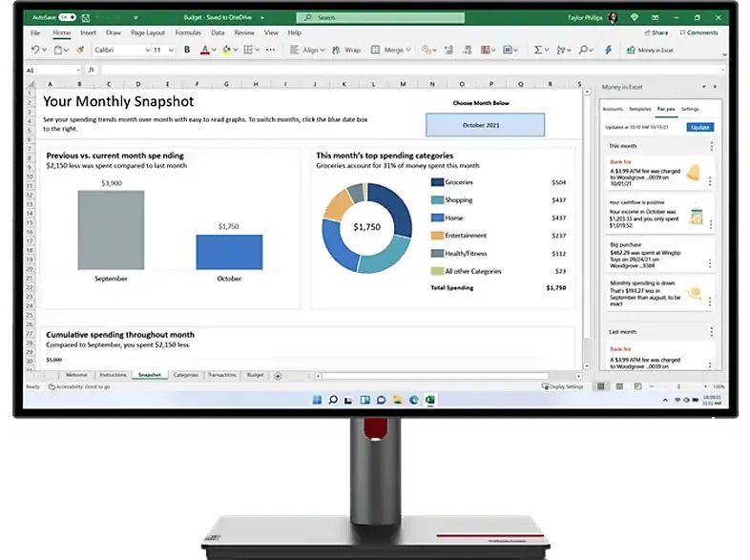
Task: Open the font size 11 dropdown
Action: pyautogui.click(x=171, y=50)
